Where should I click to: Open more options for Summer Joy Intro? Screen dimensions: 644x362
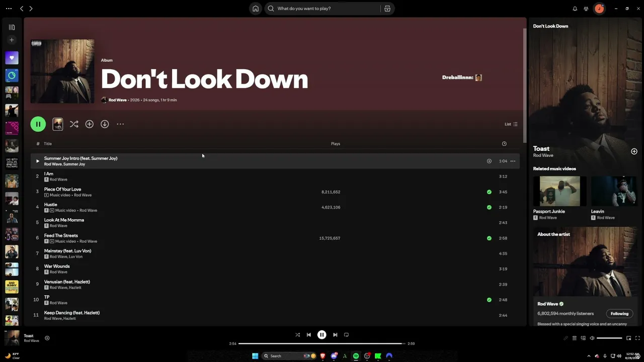(513, 161)
